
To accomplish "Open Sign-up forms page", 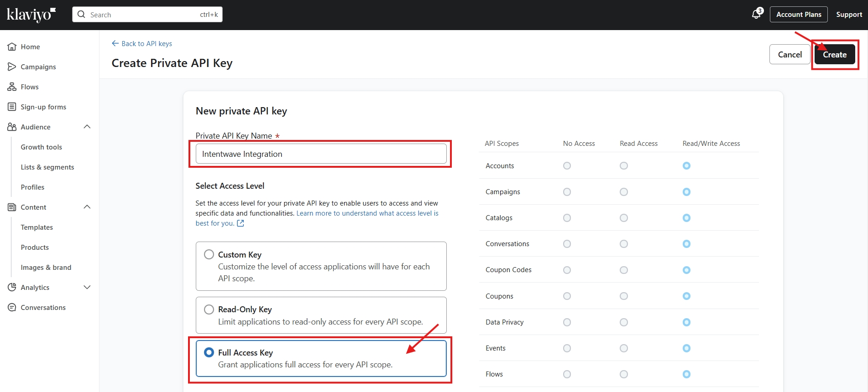I will [x=43, y=107].
